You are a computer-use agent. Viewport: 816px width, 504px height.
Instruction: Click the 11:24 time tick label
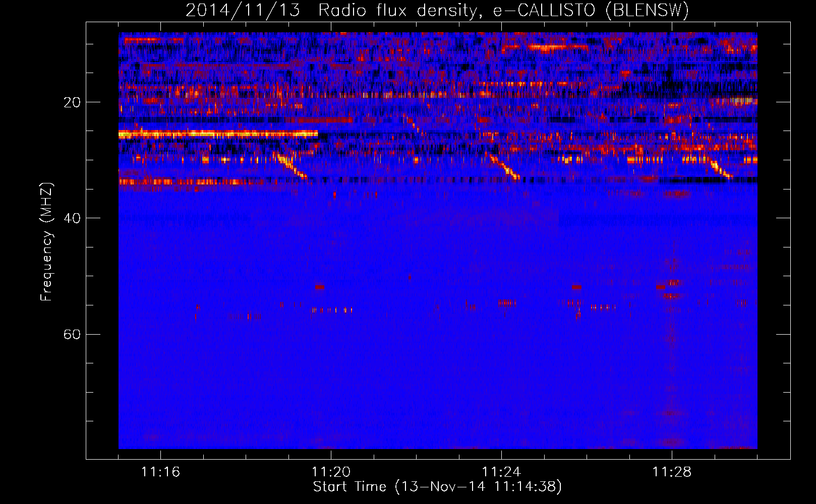coord(501,472)
